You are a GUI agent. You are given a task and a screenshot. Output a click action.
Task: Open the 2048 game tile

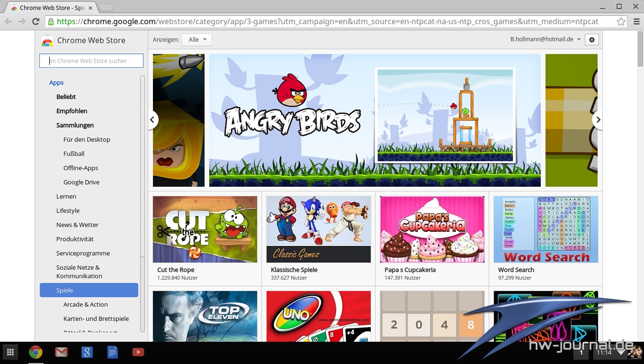coord(432,316)
